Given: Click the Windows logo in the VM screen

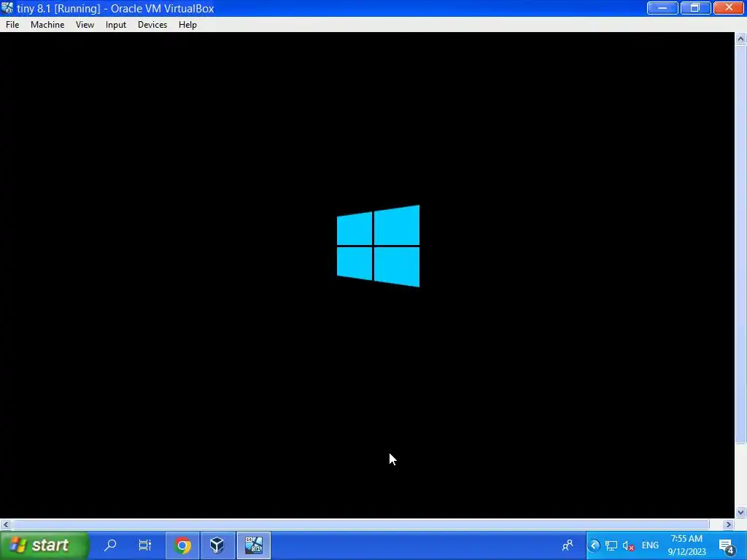Looking at the screenshot, I should click(379, 246).
